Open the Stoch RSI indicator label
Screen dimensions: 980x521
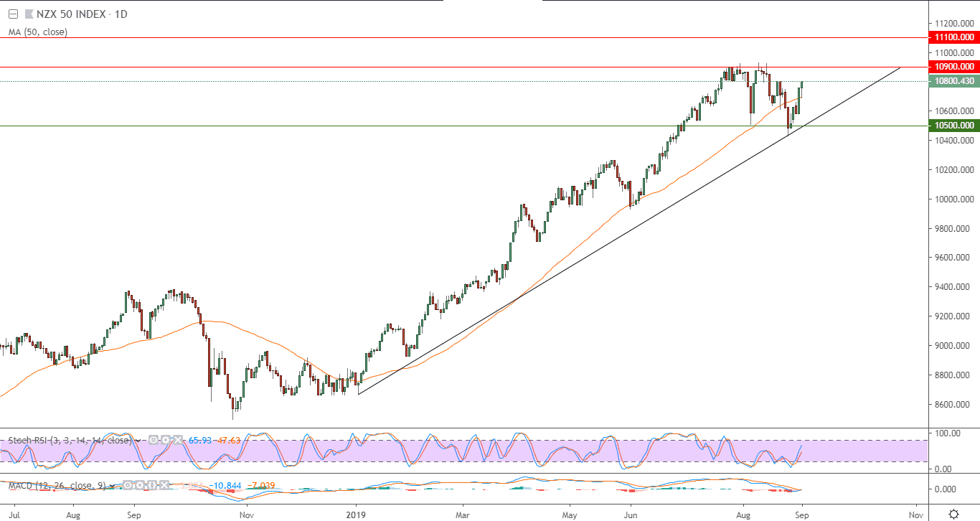(70, 440)
